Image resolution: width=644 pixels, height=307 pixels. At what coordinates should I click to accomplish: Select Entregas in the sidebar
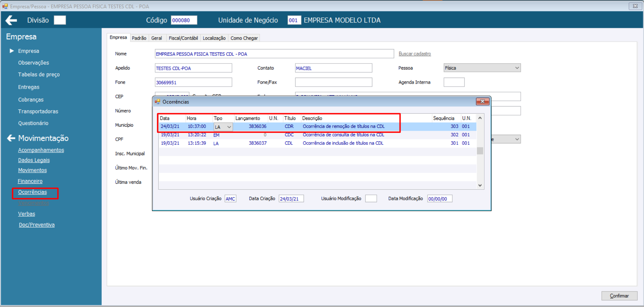29,87
